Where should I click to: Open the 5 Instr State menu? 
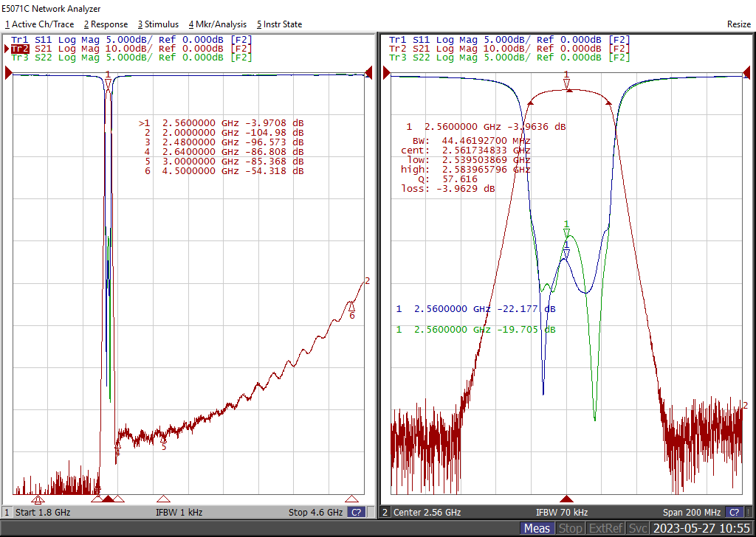pos(279,24)
